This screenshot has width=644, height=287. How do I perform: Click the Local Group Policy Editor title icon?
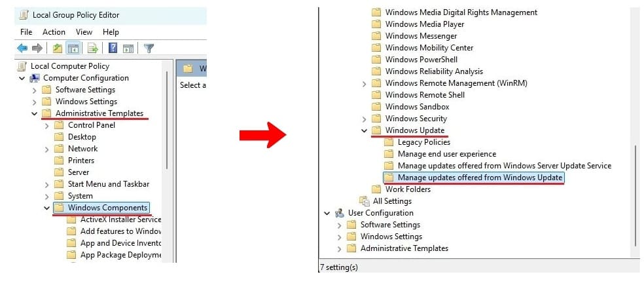point(23,15)
